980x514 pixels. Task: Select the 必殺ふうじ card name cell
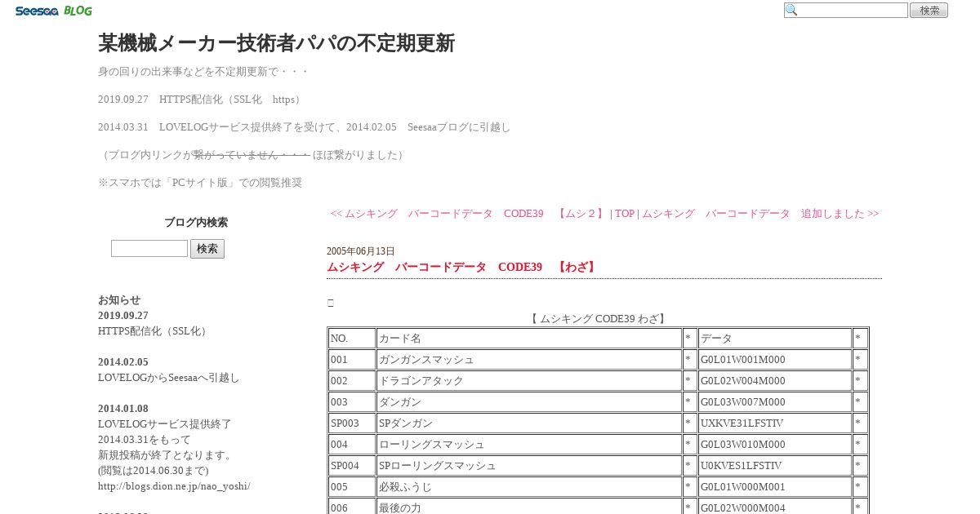(529, 487)
